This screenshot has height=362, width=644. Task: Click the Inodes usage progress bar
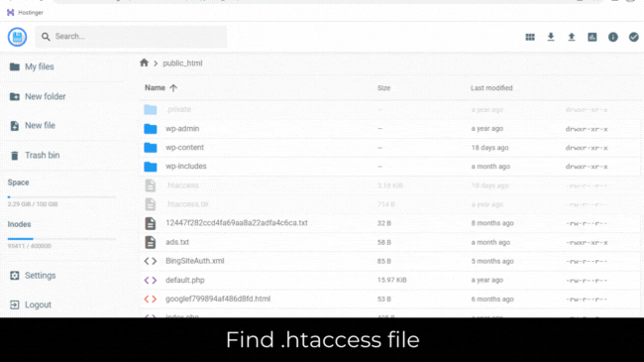61,239
